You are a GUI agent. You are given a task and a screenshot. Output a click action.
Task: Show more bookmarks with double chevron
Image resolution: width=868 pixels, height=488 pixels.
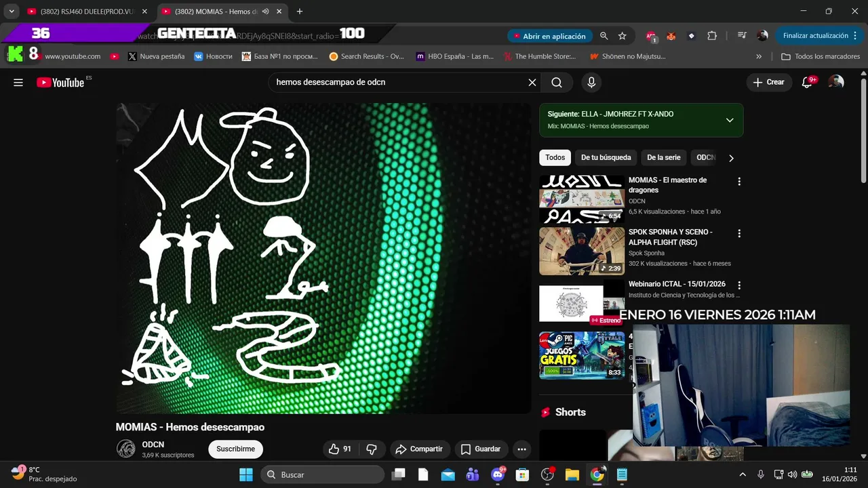tap(759, 56)
